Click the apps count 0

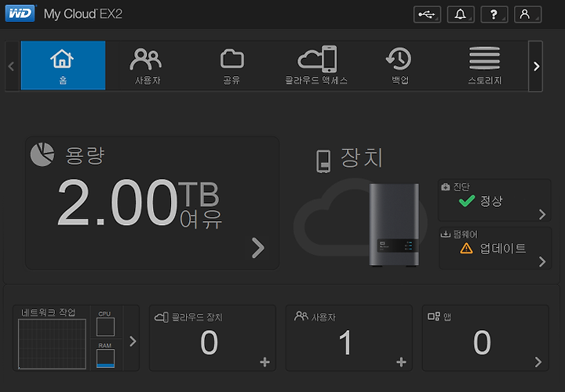[x=482, y=343]
